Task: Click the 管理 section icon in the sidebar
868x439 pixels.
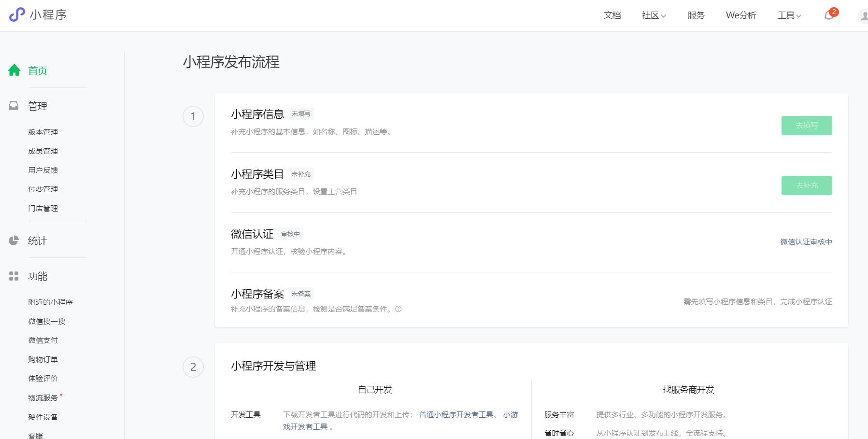Action: pyautogui.click(x=14, y=106)
